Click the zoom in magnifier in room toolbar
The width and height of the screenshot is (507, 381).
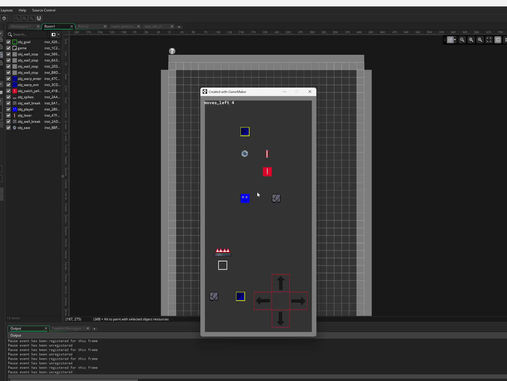(480, 40)
